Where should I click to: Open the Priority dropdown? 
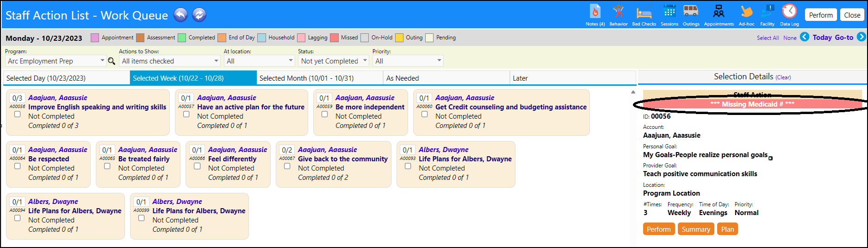[x=408, y=61]
